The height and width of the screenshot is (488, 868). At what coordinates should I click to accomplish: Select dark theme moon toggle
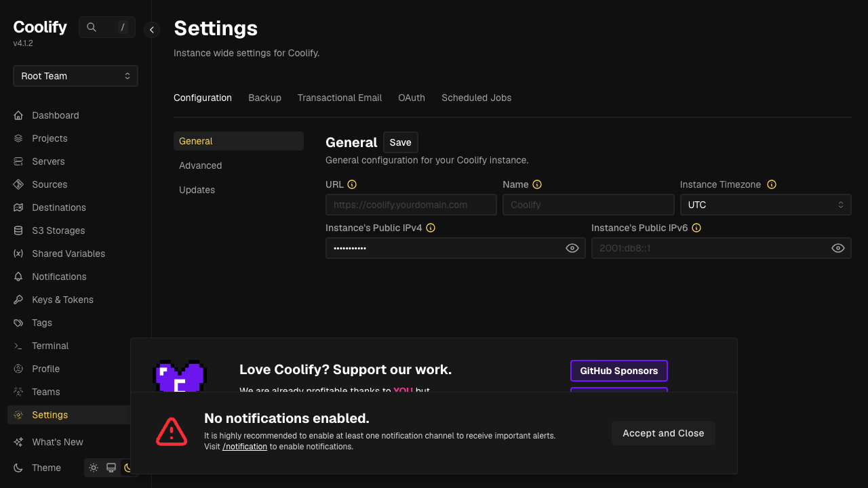click(126, 468)
